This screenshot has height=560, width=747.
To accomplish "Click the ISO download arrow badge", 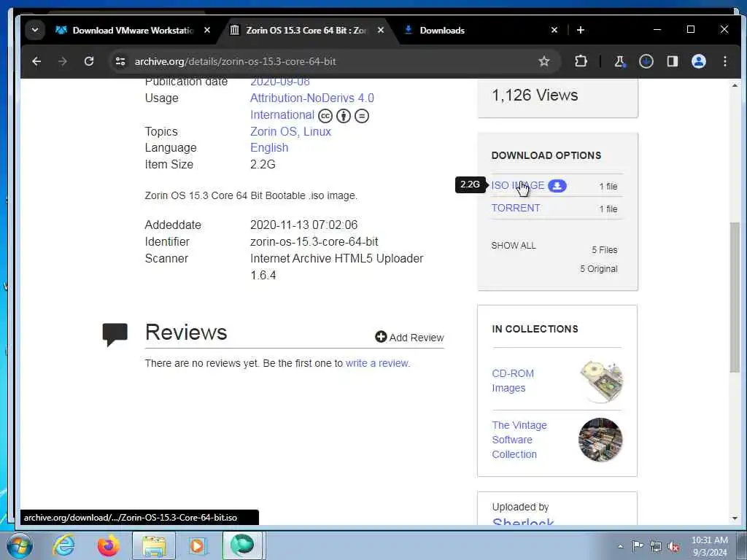I will [x=557, y=186].
